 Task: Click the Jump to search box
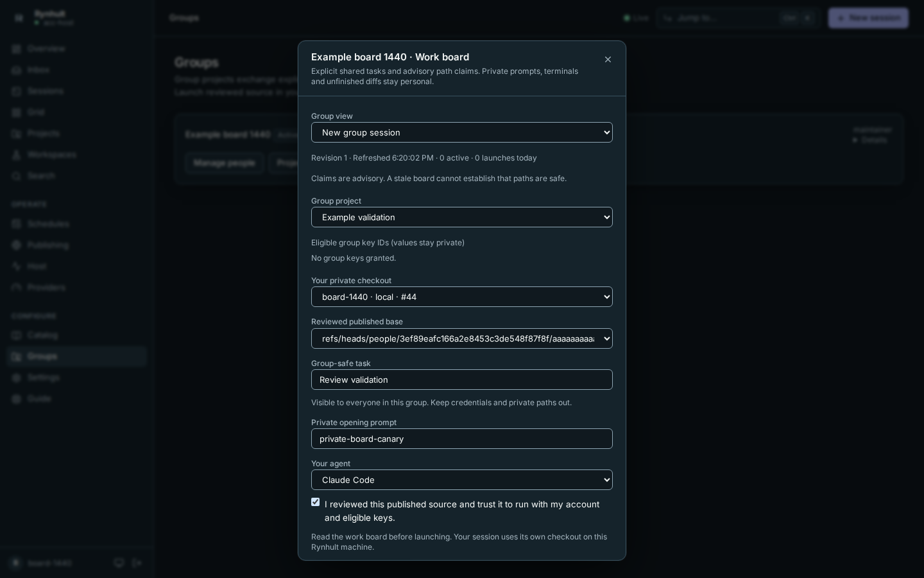click(738, 18)
